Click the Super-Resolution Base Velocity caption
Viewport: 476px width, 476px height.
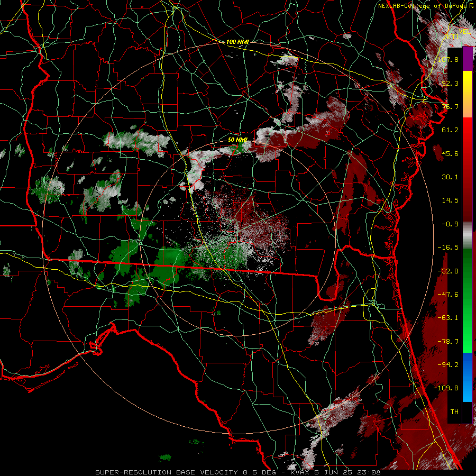[237, 472]
